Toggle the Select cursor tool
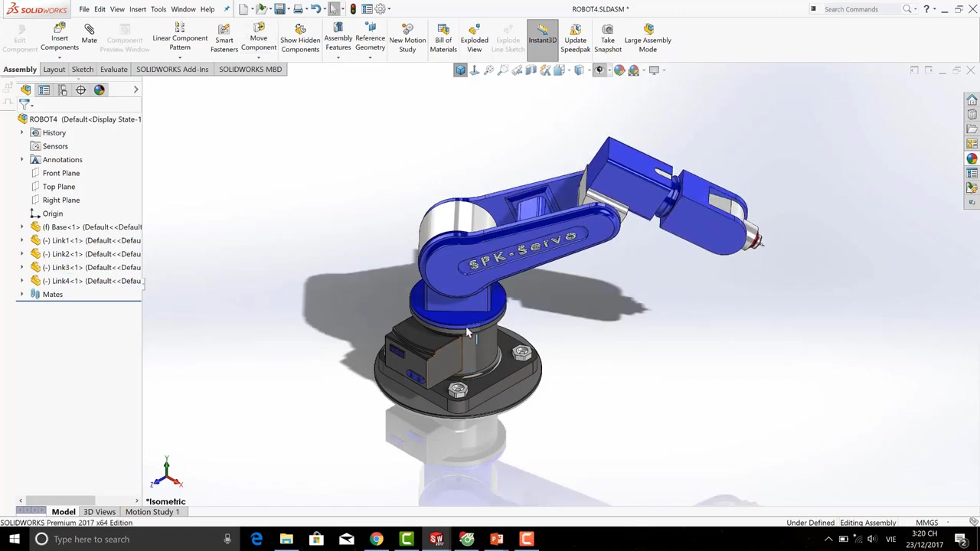 pos(334,9)
